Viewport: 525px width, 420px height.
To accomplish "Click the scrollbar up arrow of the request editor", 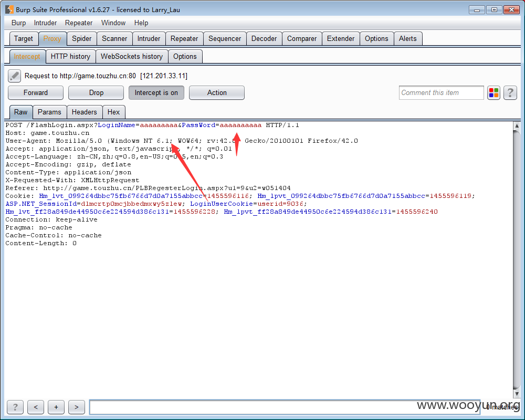I will point(517,126).
